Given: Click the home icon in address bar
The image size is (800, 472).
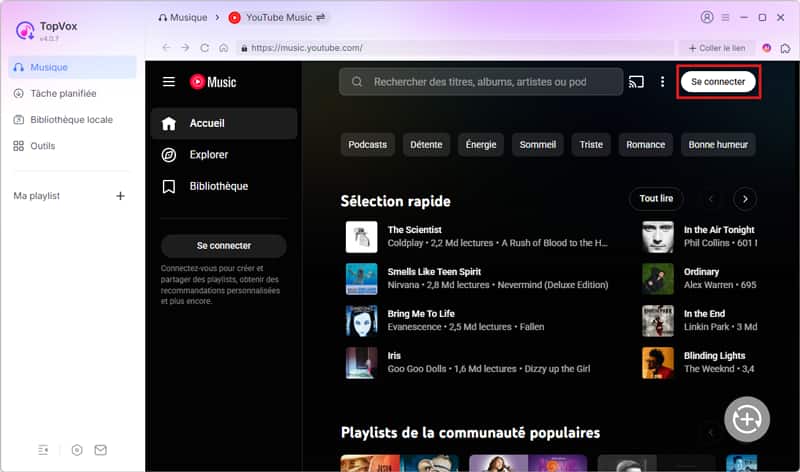Looking at the screenshot, I should click(x=223, y=47).
